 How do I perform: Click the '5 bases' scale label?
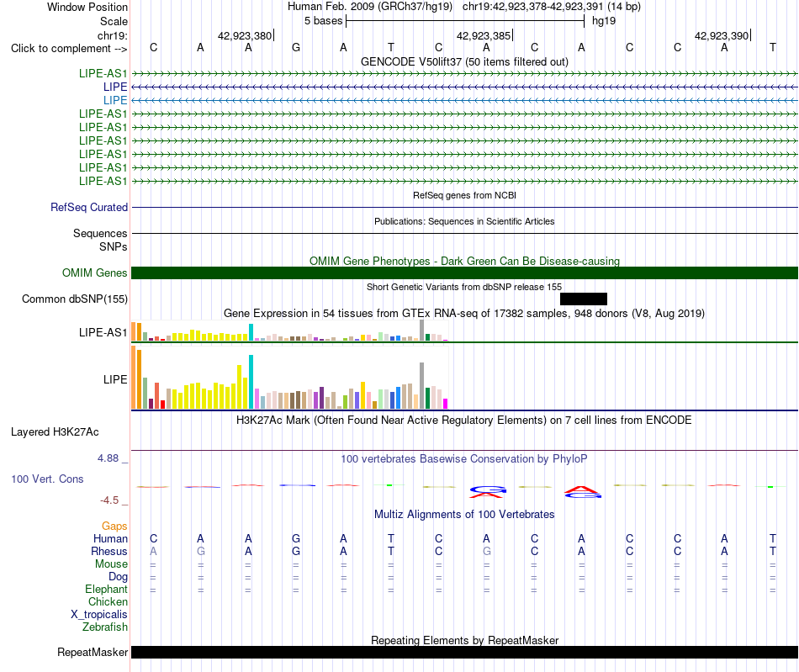[324, 21]
